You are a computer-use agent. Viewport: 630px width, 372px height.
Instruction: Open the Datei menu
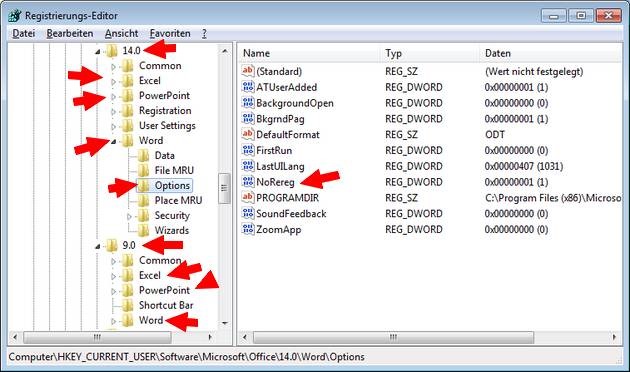click(24, 33)
